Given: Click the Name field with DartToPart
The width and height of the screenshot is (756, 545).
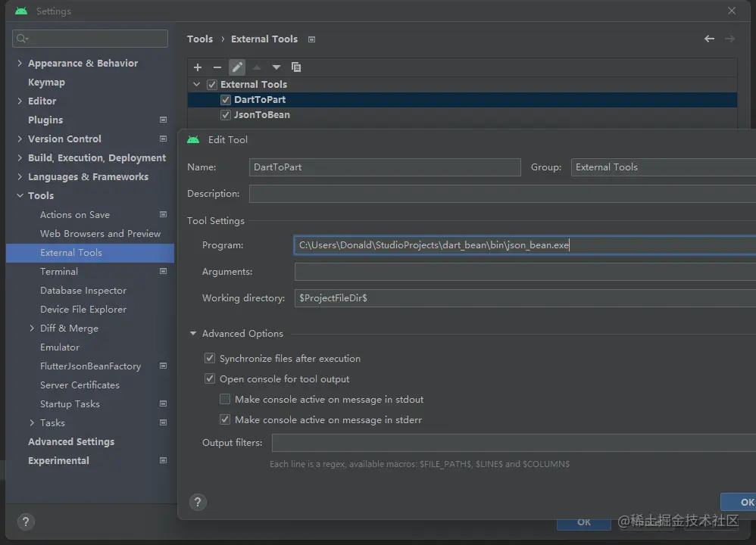Looking at the screenshot, I should (x=385, y=167).
